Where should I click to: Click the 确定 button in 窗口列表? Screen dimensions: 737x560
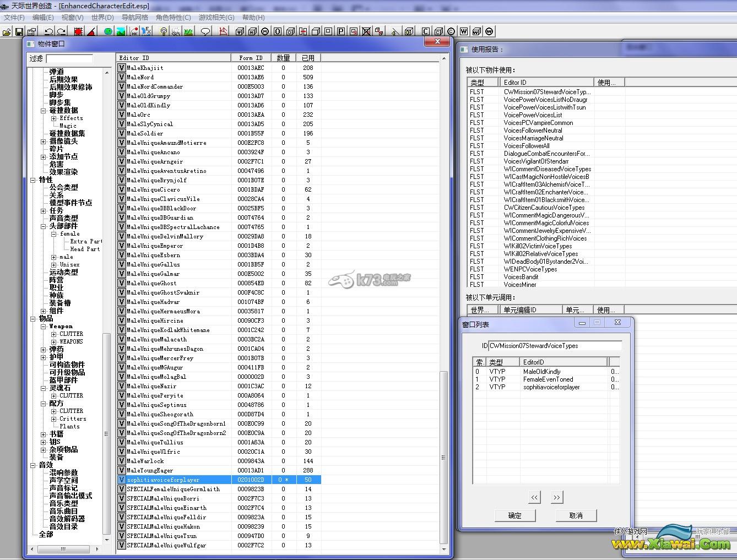[514, 515]
